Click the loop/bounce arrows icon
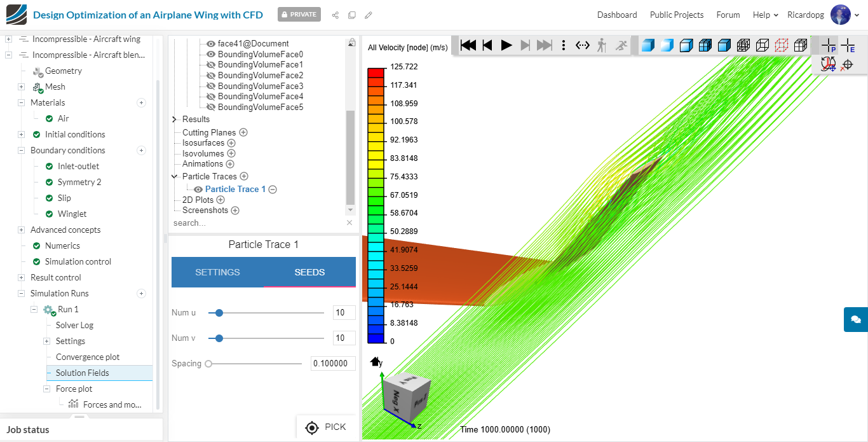Image resolution: width=868 pixels, height=442 pixels. pos(583,45)
